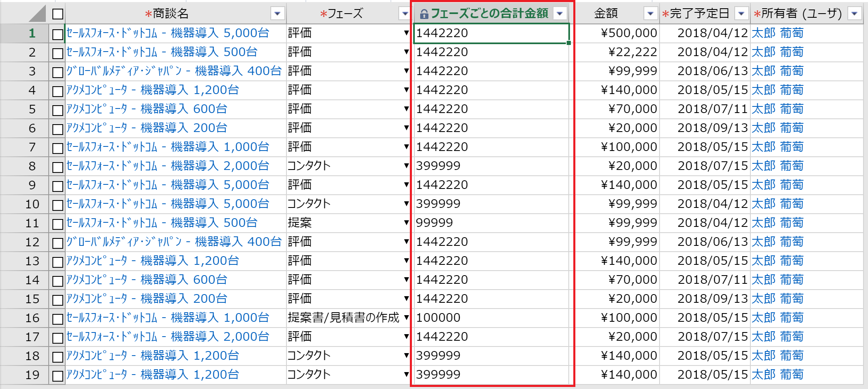Open the 金額 column filter dropdown
The height and width of the screenshot is (389, 868).
click(650, 14)
